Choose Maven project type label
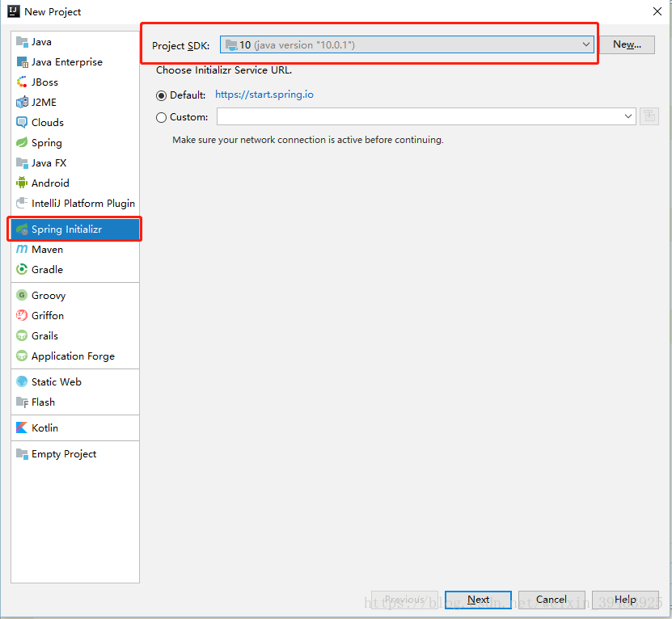This screenshot has width=672, height=619. tap(47, 250)
